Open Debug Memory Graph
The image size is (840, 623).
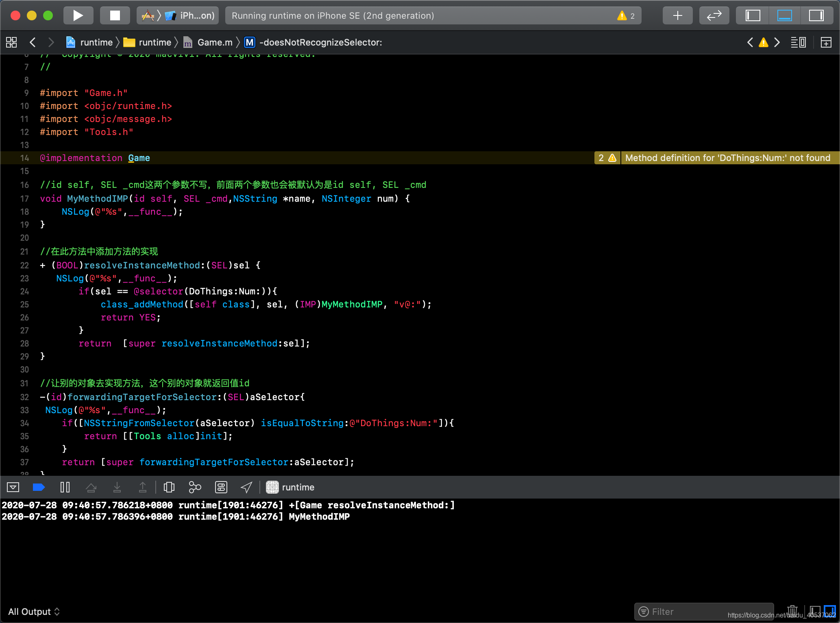195,487
